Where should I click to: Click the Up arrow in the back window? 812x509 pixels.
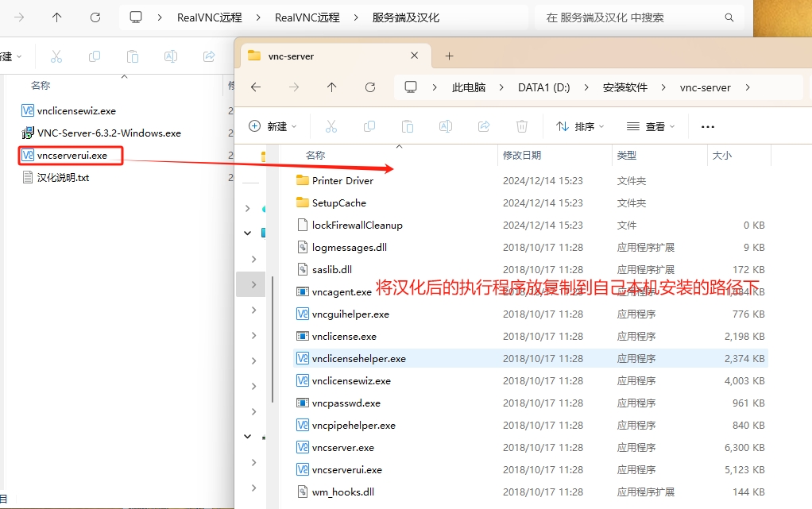(x=57, y=17)
